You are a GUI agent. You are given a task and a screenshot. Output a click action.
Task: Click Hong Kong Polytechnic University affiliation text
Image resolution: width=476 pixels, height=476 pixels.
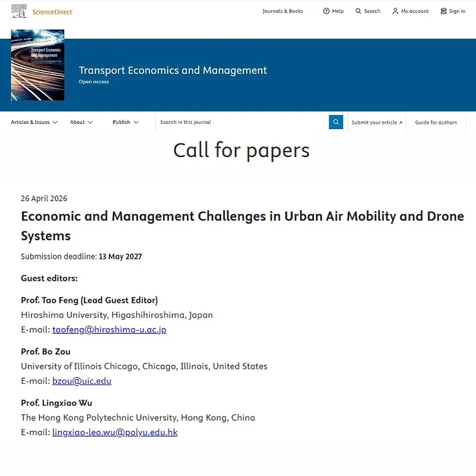click(x=138, y=418)
